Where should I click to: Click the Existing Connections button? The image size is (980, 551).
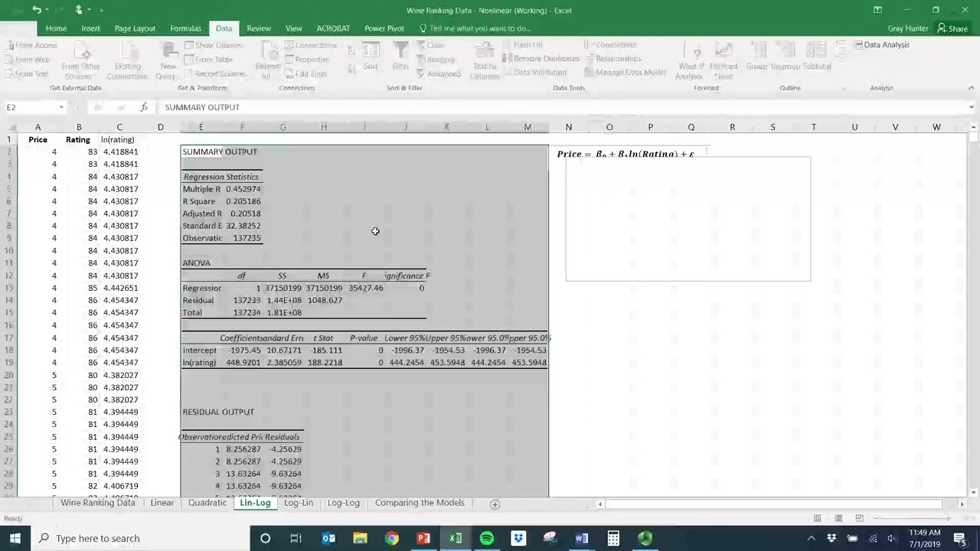click(x=127, y=60)
